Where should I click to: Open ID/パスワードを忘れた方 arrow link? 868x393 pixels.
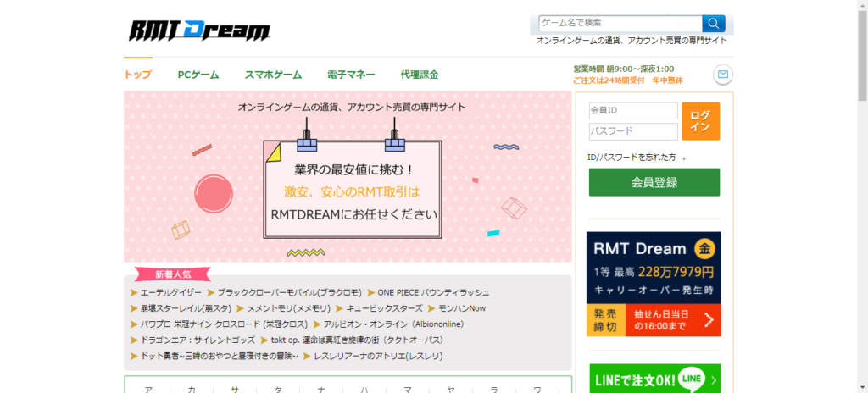684,158
